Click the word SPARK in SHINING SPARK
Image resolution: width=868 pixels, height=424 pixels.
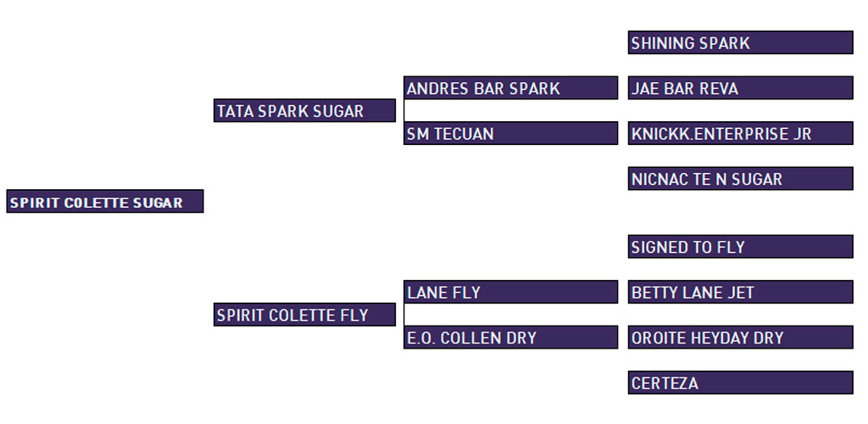point(725,42)
